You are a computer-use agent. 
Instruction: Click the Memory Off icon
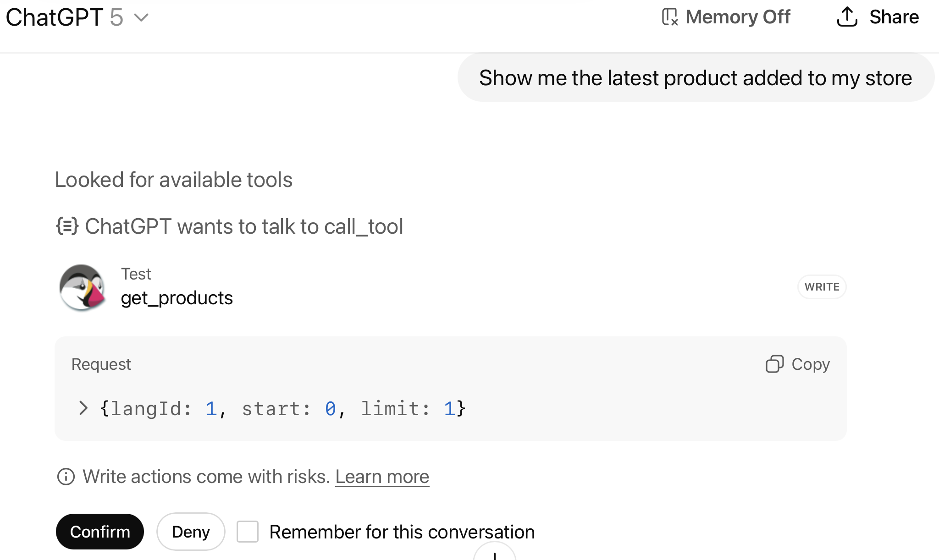click(670, 17)
